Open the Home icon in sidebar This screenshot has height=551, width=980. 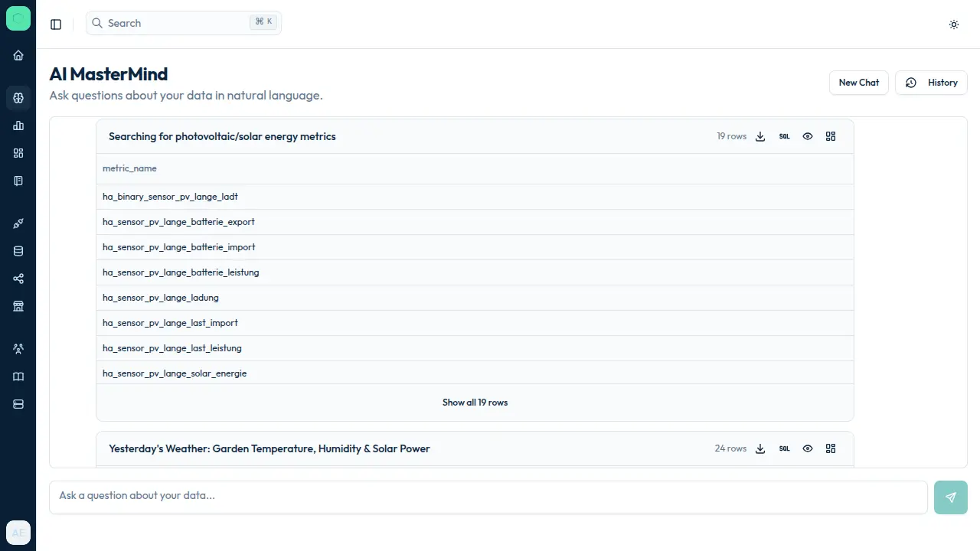(x=18, y=55)
